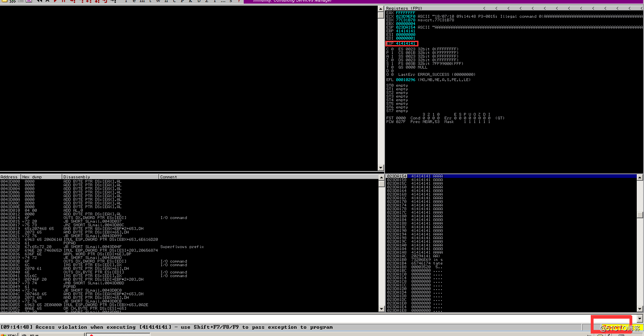Select the ESI register value 00000000
Screen dimensions: 644x336
point(406,35)
